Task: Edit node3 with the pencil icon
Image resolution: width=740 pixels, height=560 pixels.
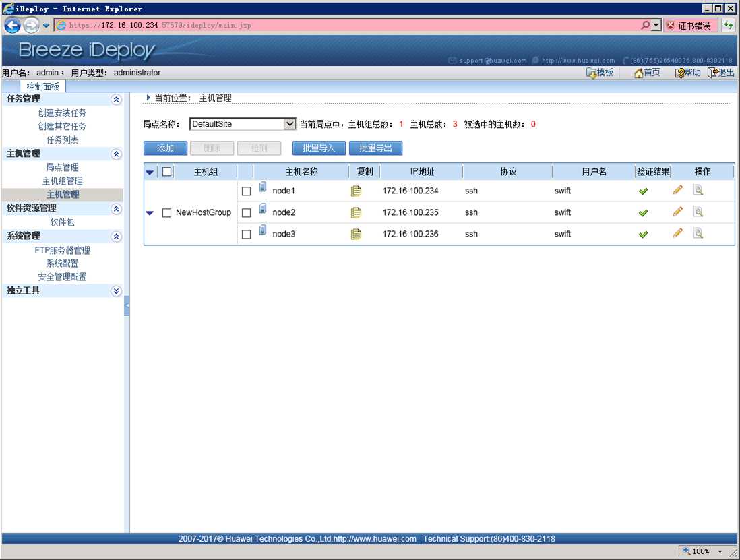Action: [x=678, y=233]
